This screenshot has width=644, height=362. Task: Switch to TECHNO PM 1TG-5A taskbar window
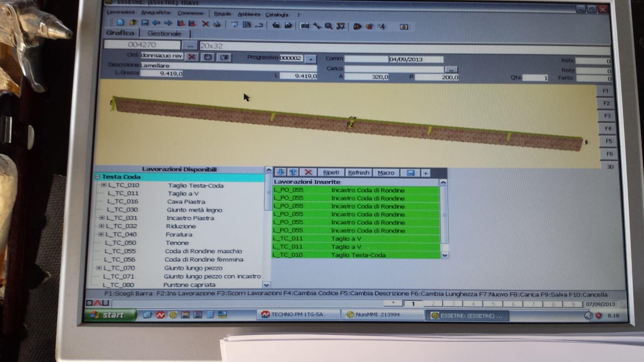coord(299,314)
